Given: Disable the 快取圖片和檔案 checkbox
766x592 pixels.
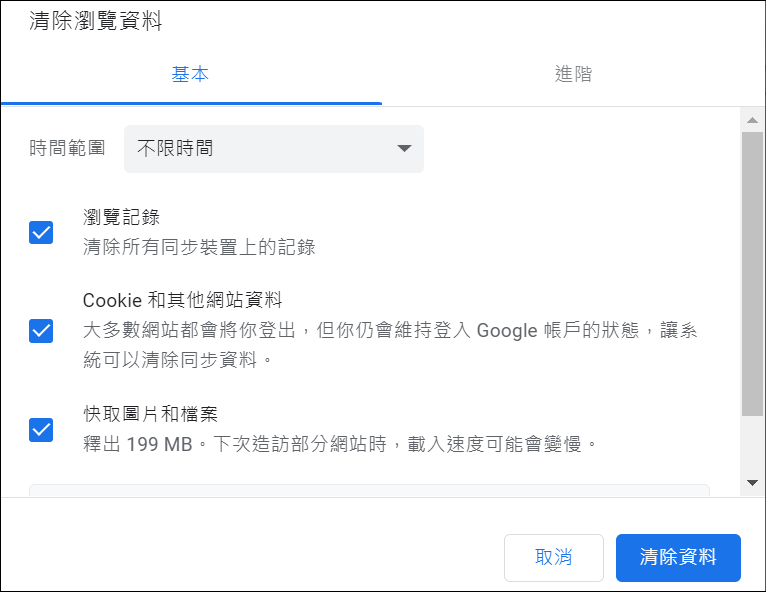Looking at the screenshot, I should coord(41,429).
